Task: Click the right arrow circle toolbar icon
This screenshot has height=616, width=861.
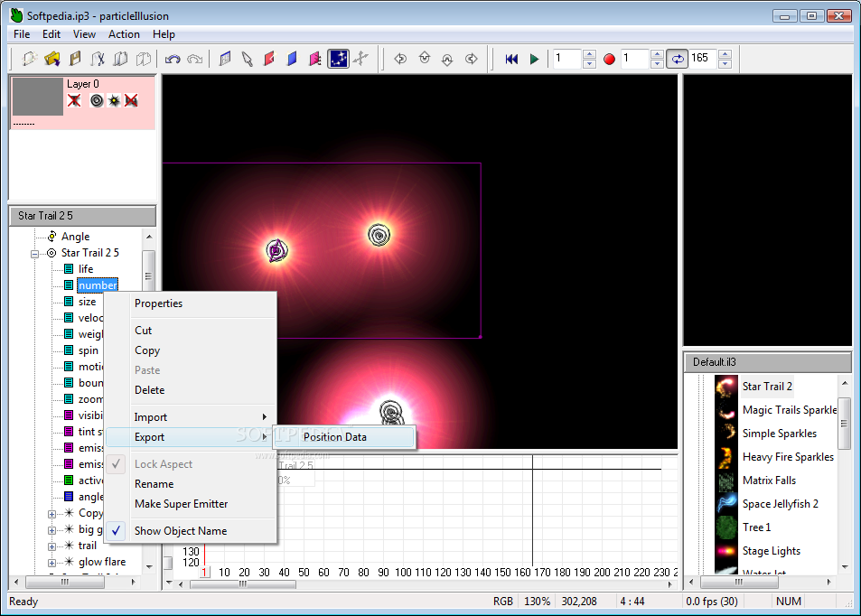Action: point(471,58)
